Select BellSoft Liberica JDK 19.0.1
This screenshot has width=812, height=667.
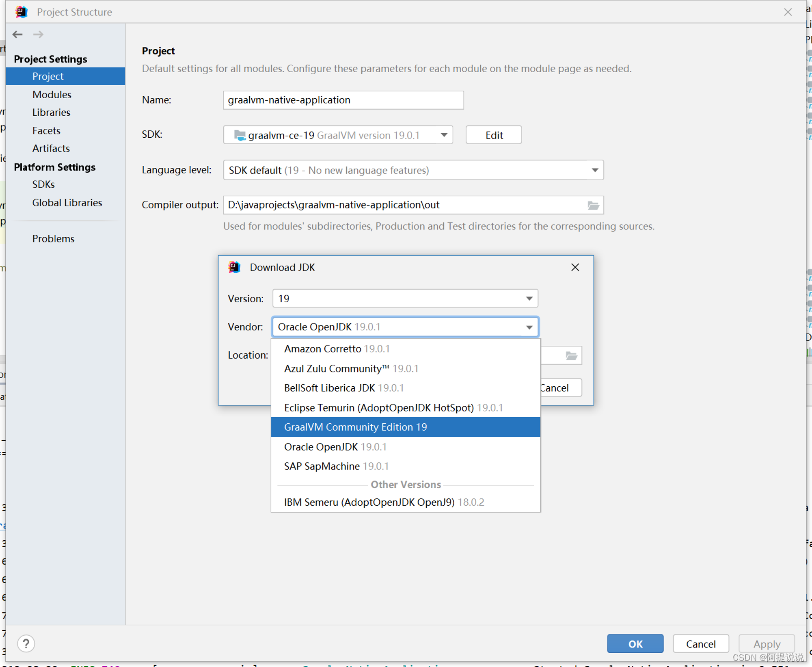(x=406, y=388)
